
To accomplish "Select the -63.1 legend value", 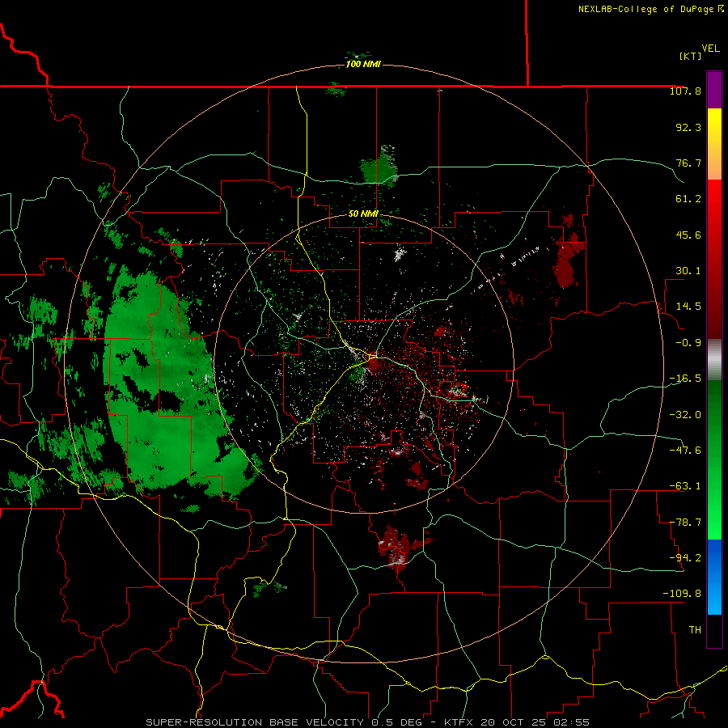I will point(685,486).
